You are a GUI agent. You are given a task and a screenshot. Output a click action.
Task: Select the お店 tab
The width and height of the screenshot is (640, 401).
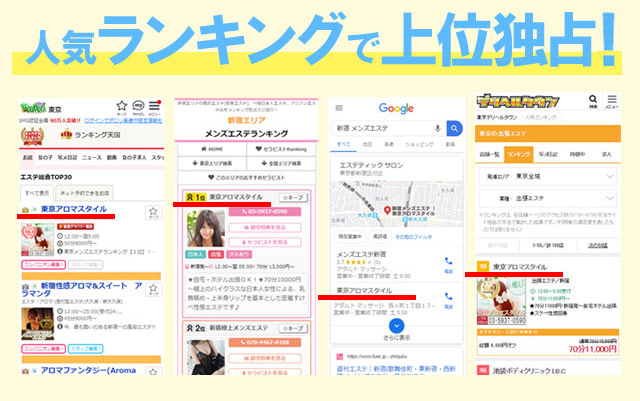[28, 158]
